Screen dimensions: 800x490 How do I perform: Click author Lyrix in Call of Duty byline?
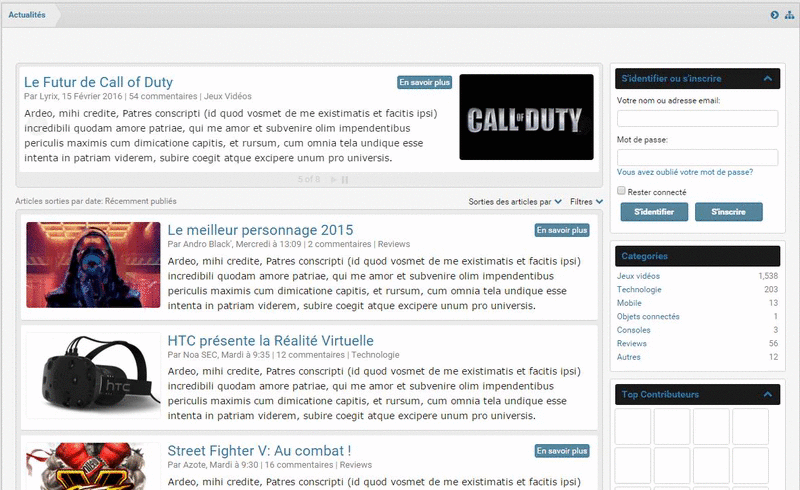click(49, 96)
